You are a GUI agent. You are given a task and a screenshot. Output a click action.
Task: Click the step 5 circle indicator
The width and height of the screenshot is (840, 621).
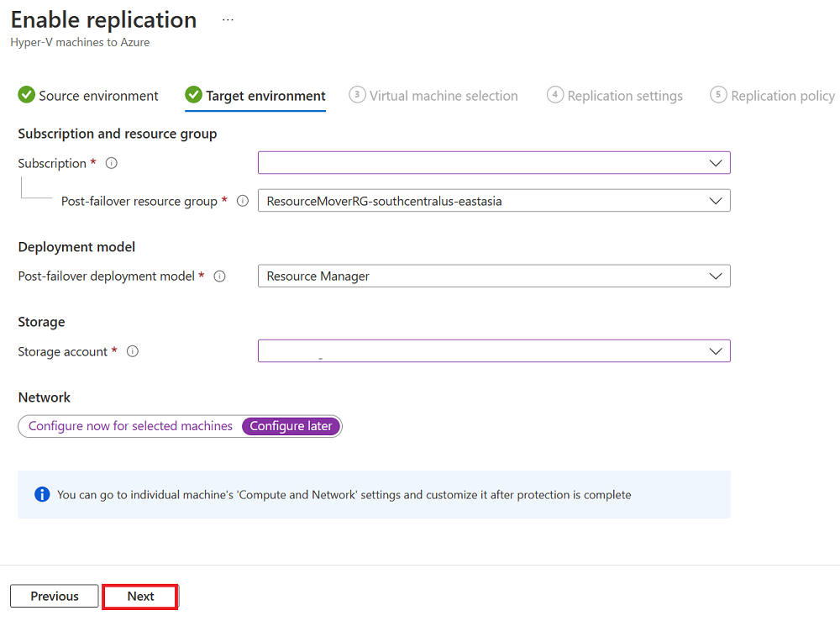point(719,96)
